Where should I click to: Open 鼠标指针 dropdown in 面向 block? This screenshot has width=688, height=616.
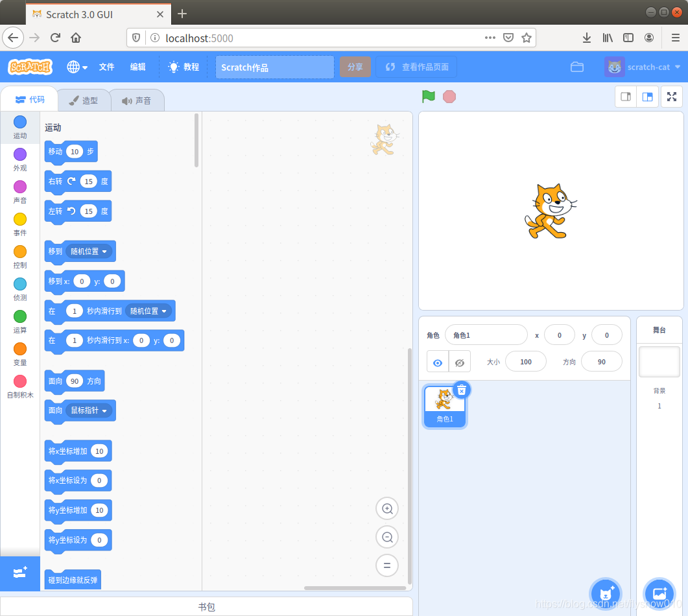pyautogui.click(x=89, y=410)
